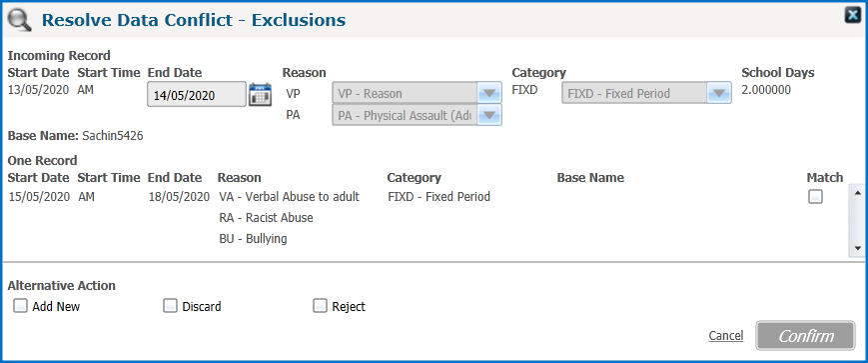Click into the End Date input field
The height and width of the screenshot is (363, 868).
(x=197, y=94)
